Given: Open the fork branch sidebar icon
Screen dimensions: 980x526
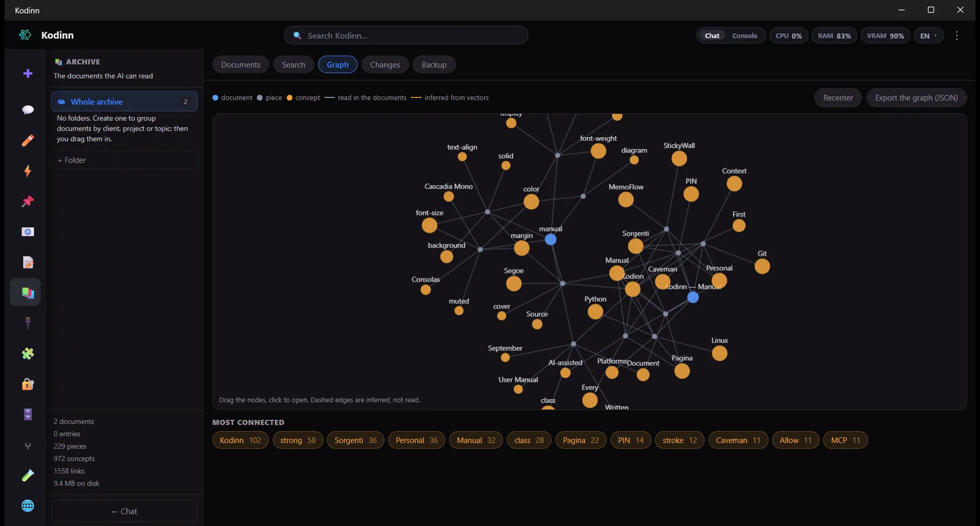Looking at the screenshot, I should (28, 446).
